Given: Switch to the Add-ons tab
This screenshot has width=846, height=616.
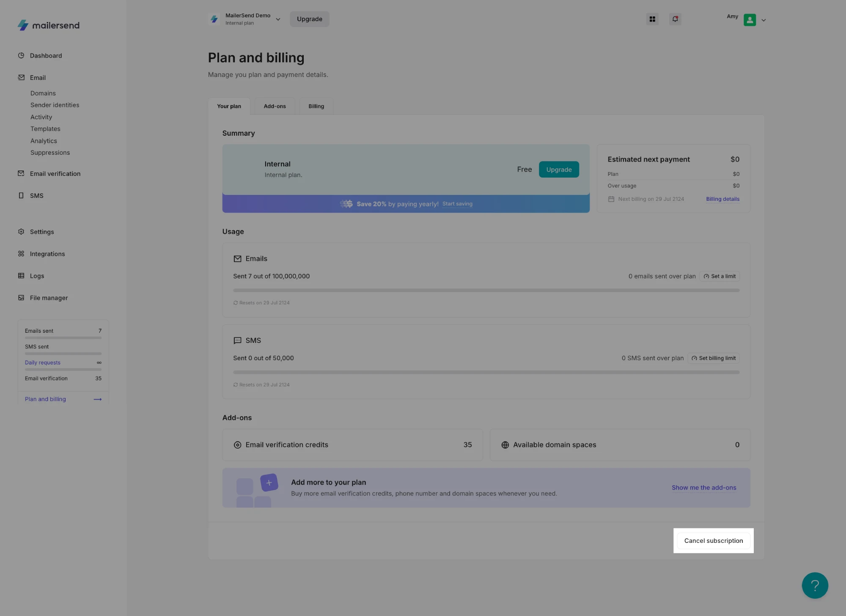Looking at the screenshot, I should (275, 106).
